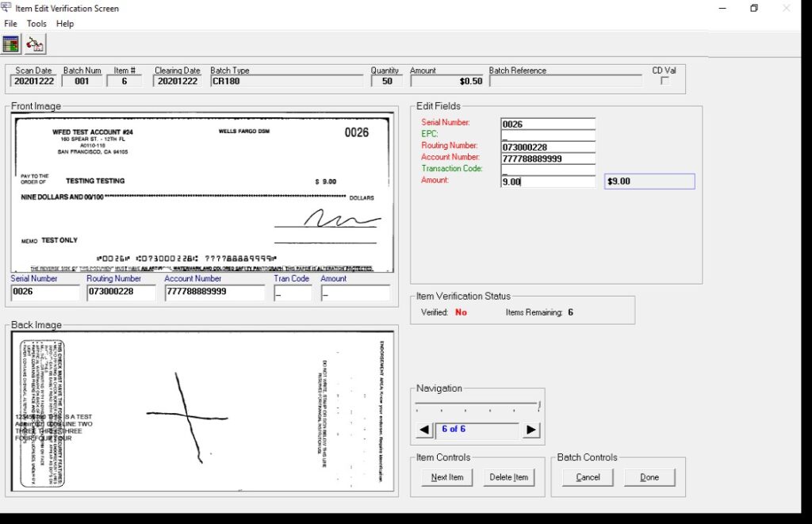
Task: Open the batch item grid toolbar icon
Action: click(10, 44)
